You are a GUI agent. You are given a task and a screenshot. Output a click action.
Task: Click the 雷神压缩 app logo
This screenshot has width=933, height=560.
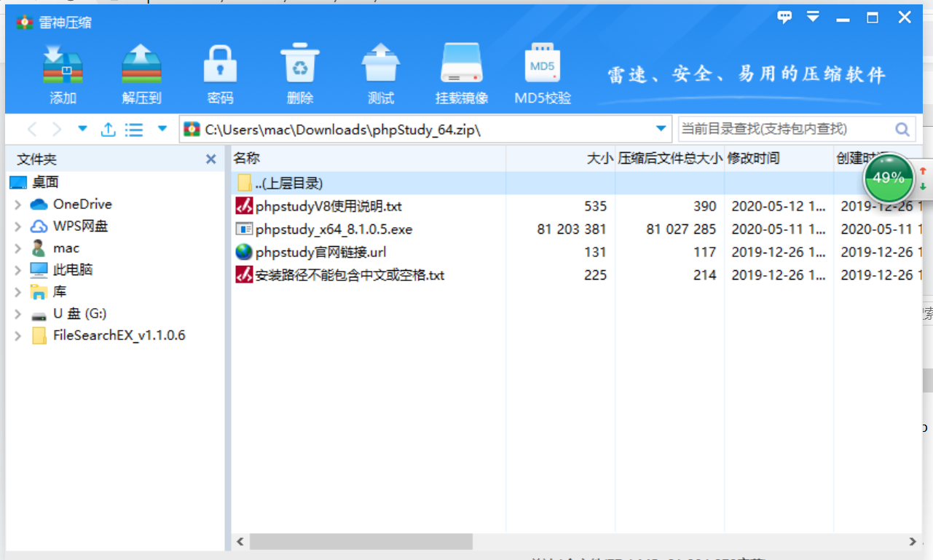pyautogui.click(x=25, y=23)
